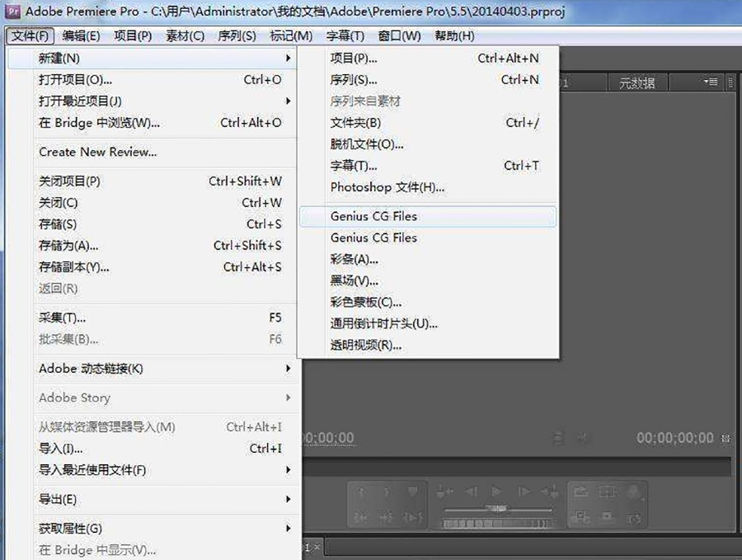Select 透明视频(R)...

point(428,346)
